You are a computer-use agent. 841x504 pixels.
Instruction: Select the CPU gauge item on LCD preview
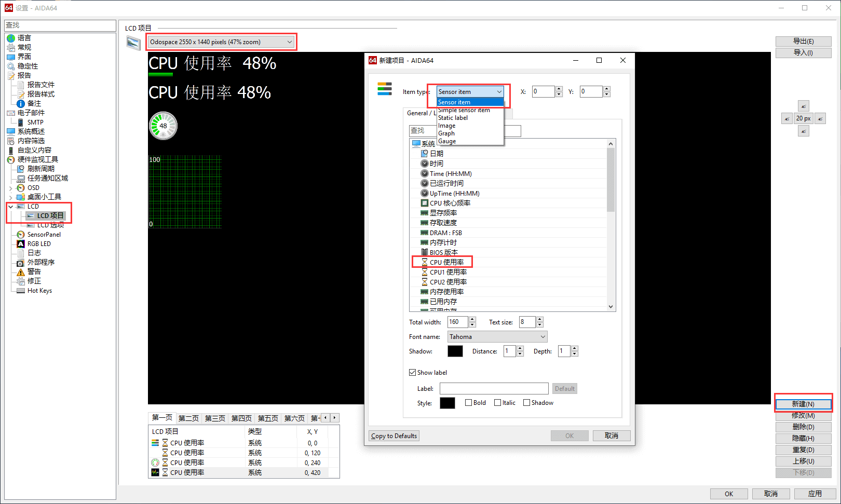tap(163, 126)
